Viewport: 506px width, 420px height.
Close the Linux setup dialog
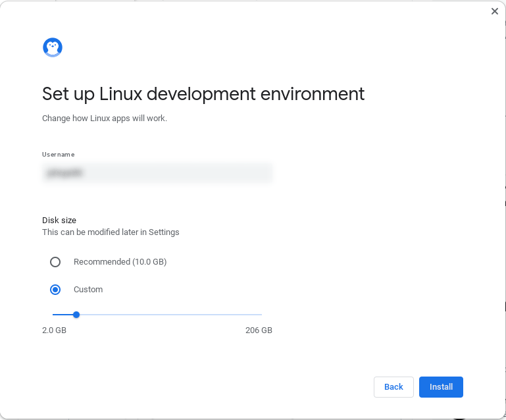tap(494, 11)
